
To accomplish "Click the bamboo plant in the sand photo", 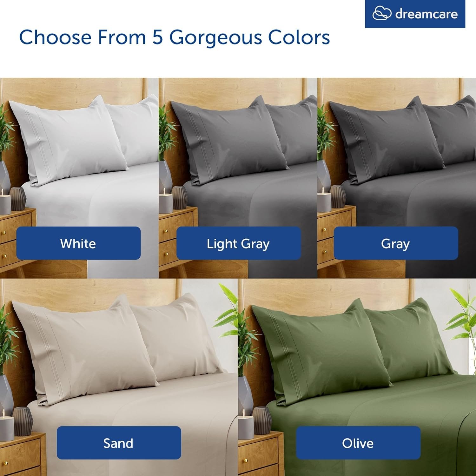I will pyautogui.click(x=6, y=346).
